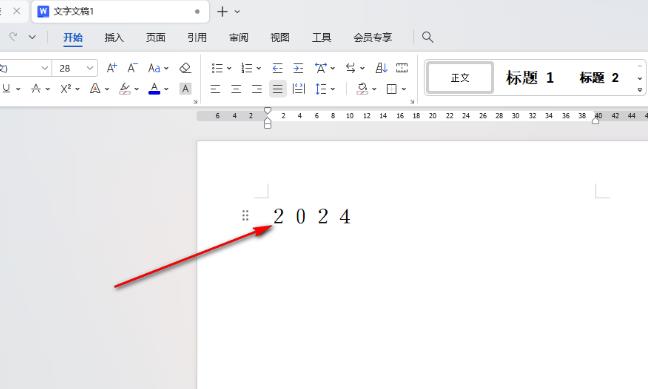Click the borders icon
Viewport: 648px width, 389px height.
(392, 89)
